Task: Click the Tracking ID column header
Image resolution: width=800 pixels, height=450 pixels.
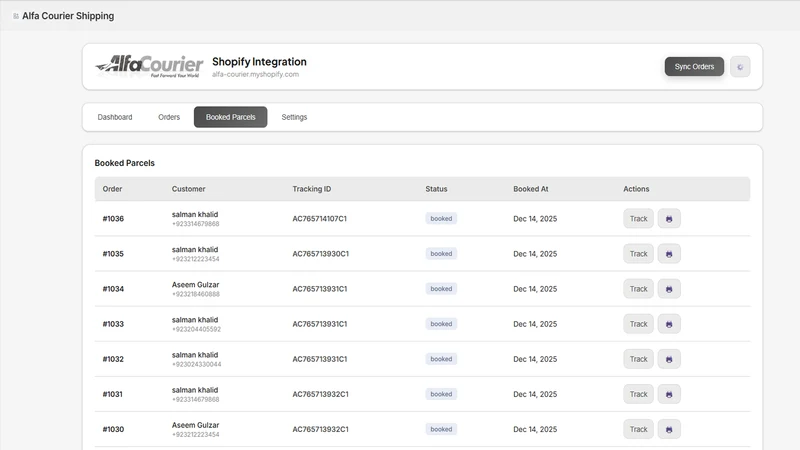Action: [x=312, y=189]
